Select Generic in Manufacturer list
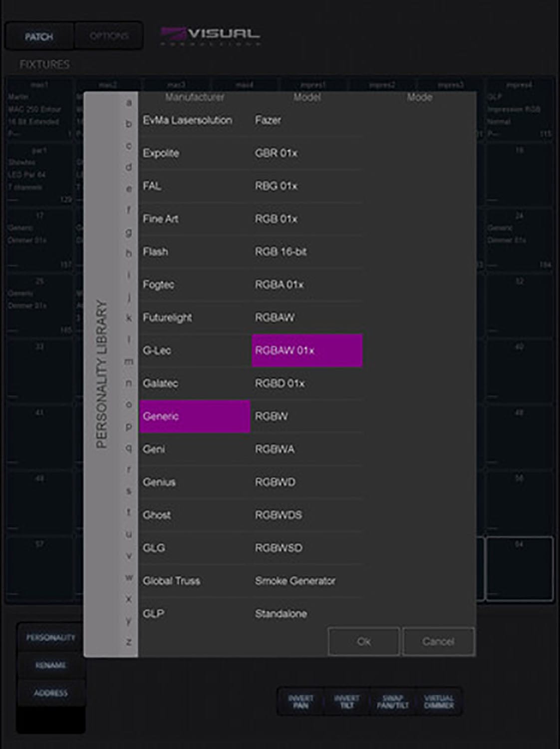This screenshot has height=749, width=560. coord(195,416)
